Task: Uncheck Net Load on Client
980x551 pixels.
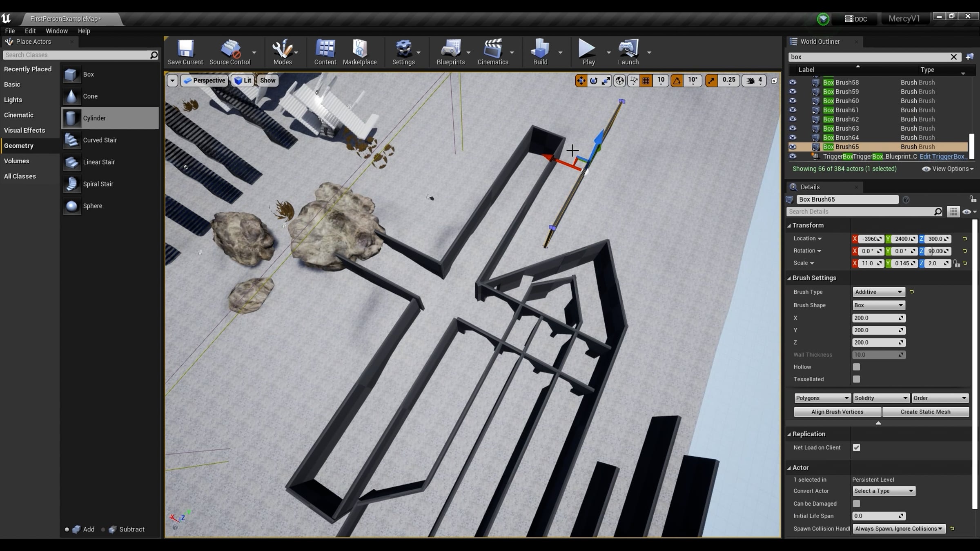Action: [x=856, y=447]
